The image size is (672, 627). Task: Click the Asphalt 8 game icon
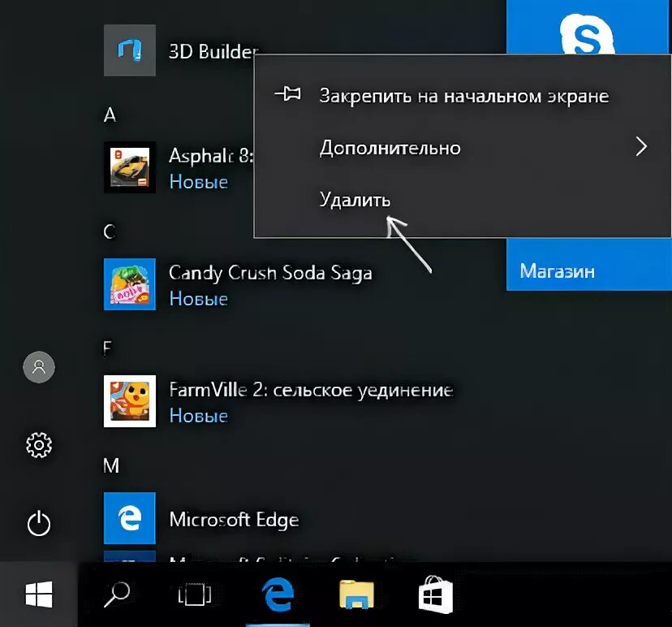129,167
